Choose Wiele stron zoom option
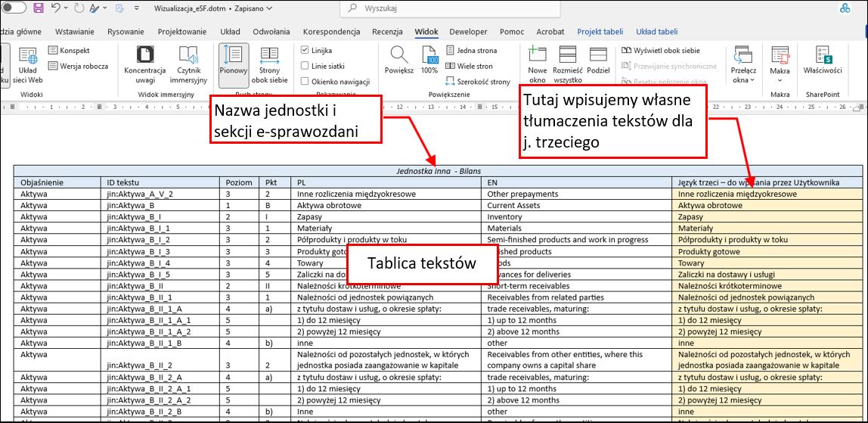868x423 pixels. [469, 66]
